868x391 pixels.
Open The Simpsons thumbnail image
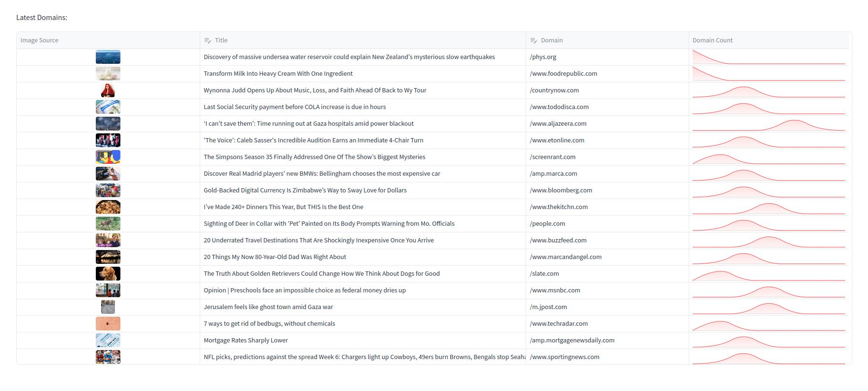(x=108, y=157)
